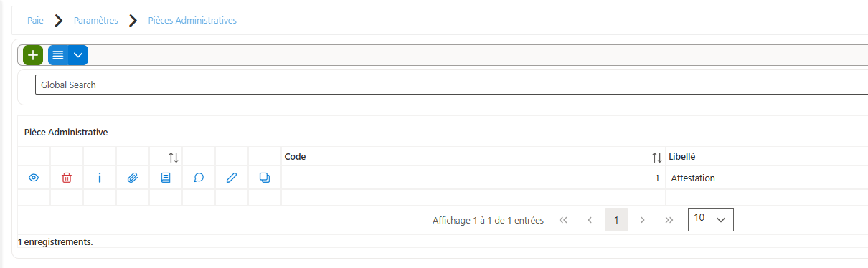Expand the blue chevron dropdown next to list button

(x=78, y=55)
